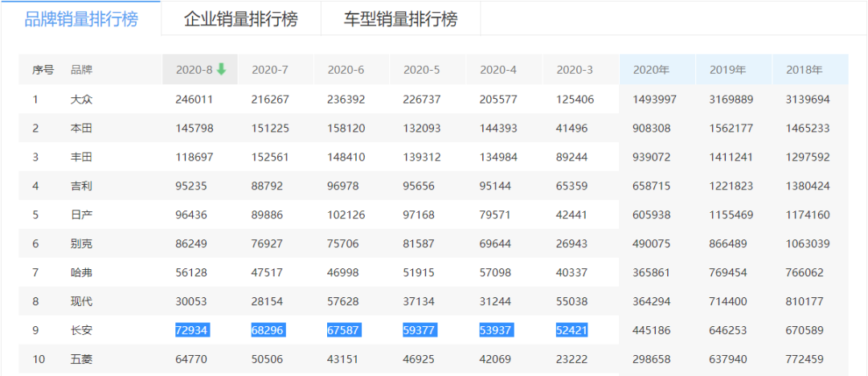This screenshot has width=868, height=376.
Task: Switch to 品牌销量排行榜 tab
Action: point(81,18)
